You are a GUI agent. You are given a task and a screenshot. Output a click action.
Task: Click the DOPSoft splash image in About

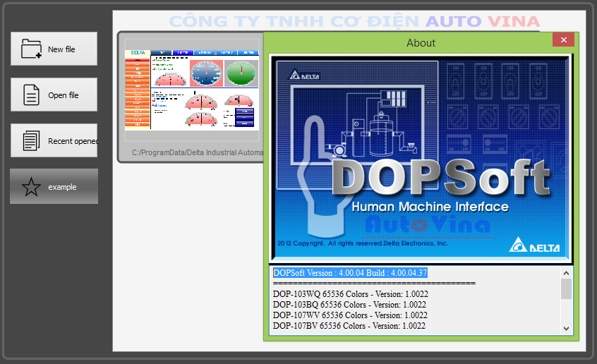pyautogui.click(x=421, y=159)
